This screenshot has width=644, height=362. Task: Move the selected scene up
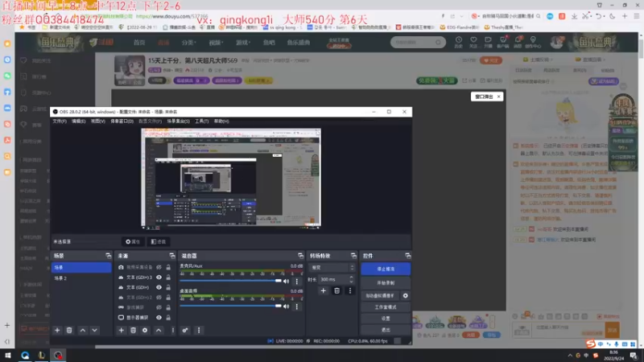[83, 331]
